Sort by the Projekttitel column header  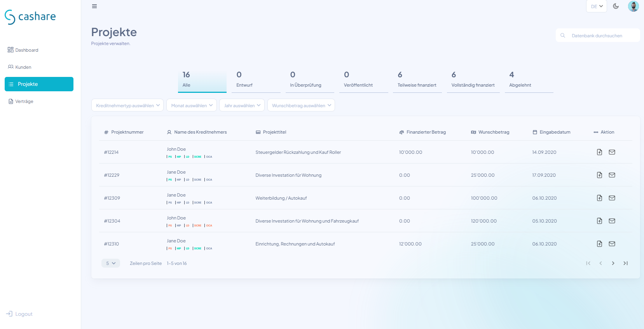(x=271, y=132)
